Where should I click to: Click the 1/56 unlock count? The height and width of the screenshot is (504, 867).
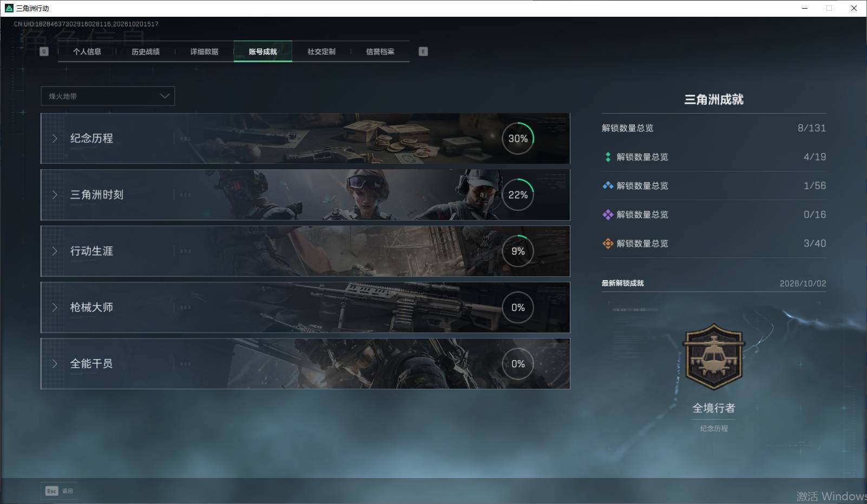(815, 185)
